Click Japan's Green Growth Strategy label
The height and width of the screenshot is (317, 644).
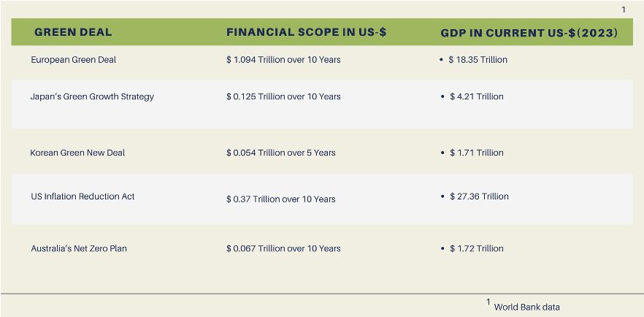(92, 96)
